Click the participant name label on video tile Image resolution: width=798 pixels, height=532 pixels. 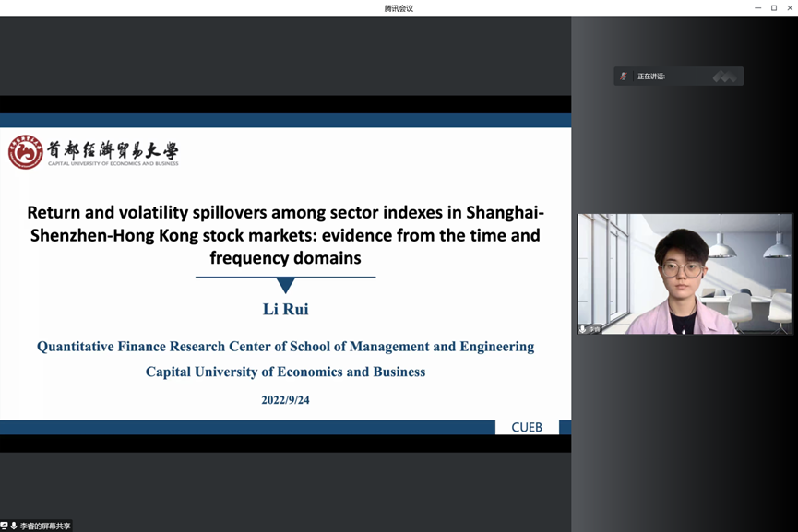click(x=594, y=329)
